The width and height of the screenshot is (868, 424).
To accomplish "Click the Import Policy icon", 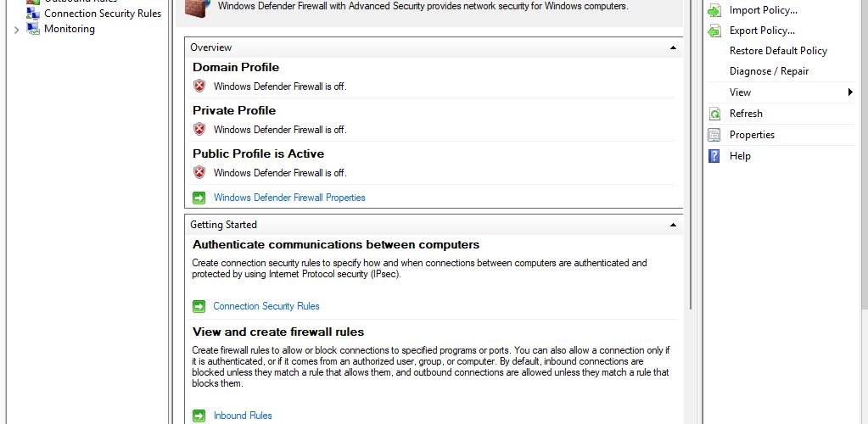I will (714, 10).
